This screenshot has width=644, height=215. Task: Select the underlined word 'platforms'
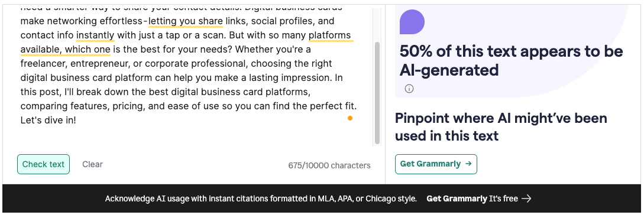[x=330, y=35]
